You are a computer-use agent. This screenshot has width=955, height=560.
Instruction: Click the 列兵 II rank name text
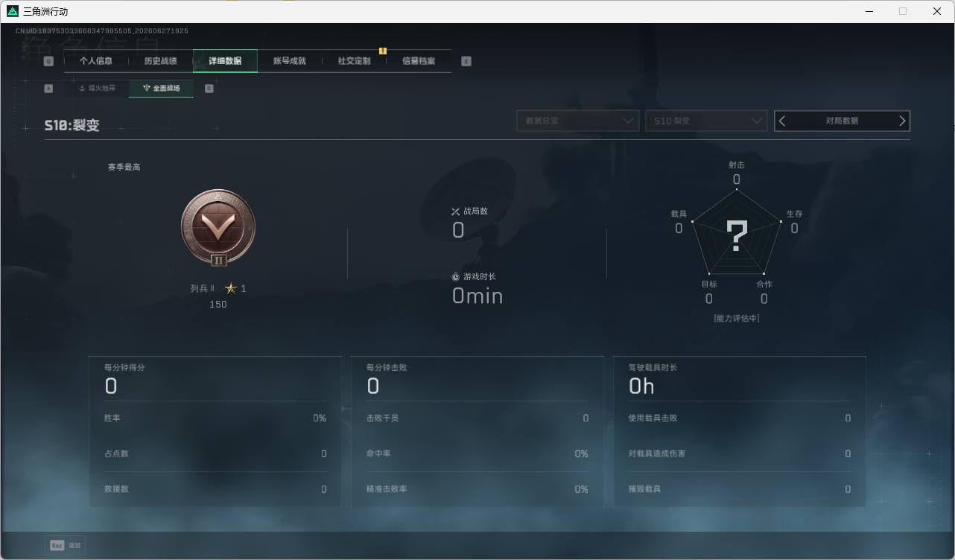202,288
